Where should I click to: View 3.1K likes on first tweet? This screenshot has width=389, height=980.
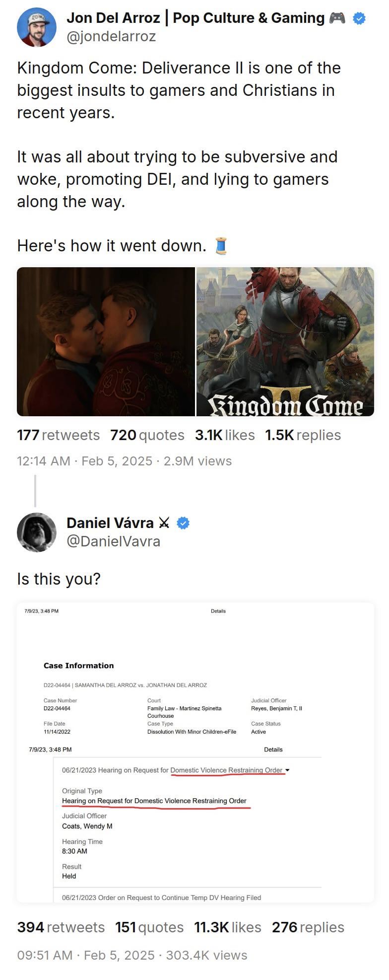(x=225, y=435)
